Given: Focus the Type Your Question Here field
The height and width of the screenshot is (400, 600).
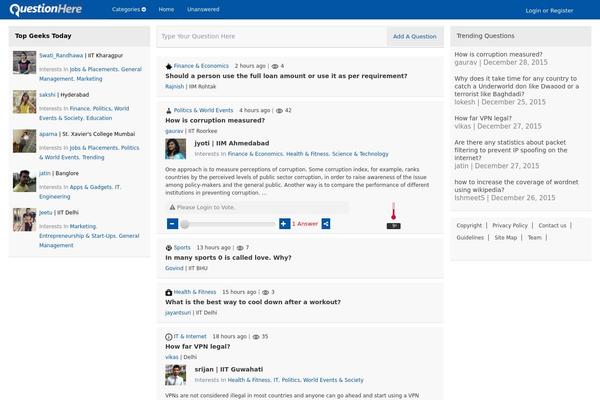Looking at the screenshot, I should [272, 36].
